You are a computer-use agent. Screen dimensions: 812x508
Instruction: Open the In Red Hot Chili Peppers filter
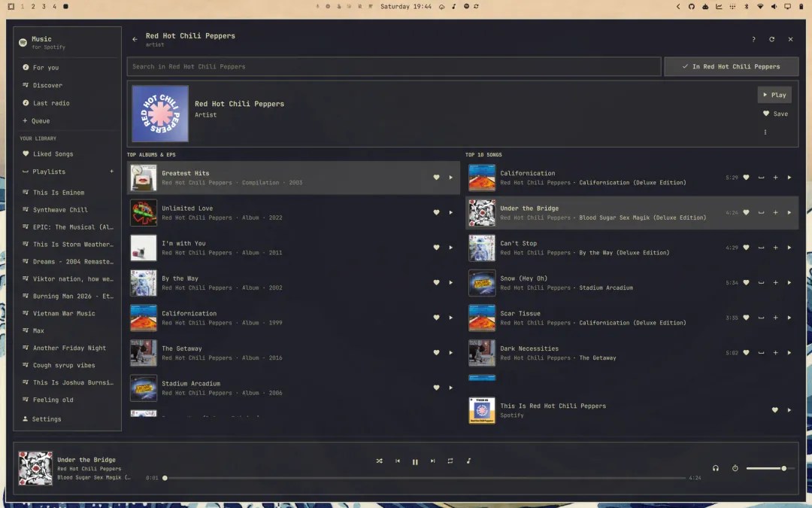[731, 66]
